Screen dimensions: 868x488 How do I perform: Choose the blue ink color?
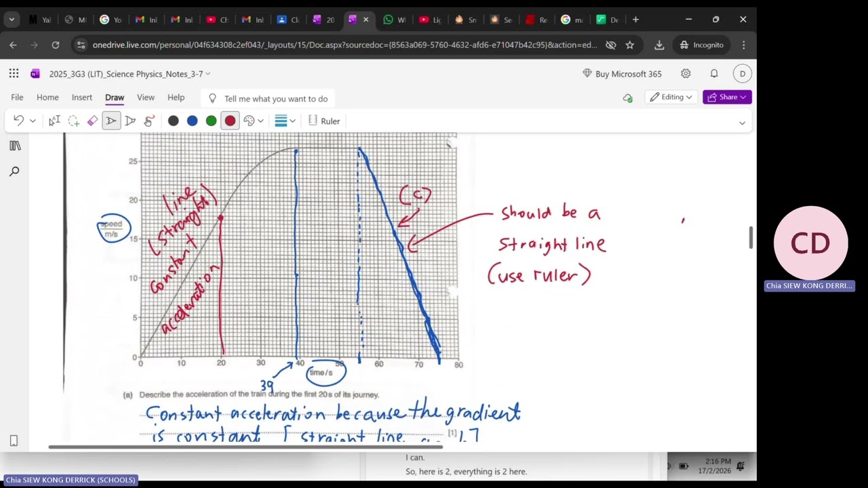[x=193, y=121]
